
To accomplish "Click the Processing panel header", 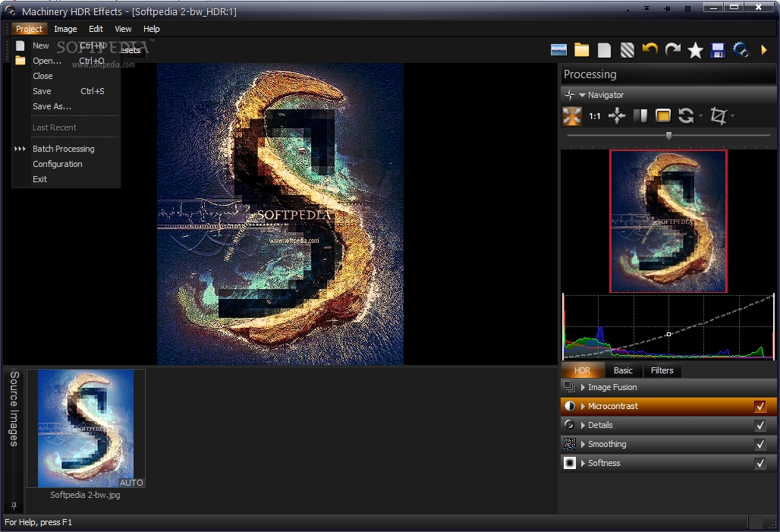I will (x=668, y=74).
